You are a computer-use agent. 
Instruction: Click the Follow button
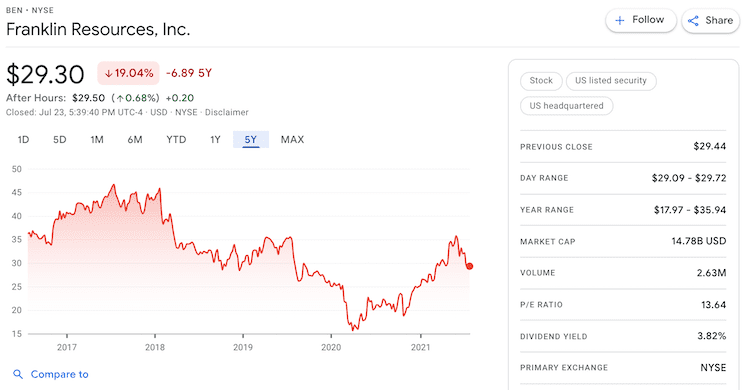pos(641,20)
